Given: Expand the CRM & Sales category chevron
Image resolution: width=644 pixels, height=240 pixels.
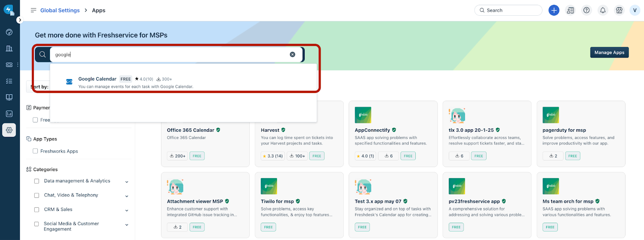Looking at the screenshot, I should click(127, 210).
